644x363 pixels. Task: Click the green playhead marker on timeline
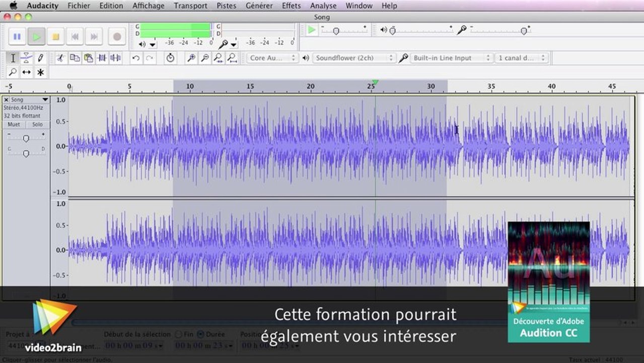(x=375, y=82)
